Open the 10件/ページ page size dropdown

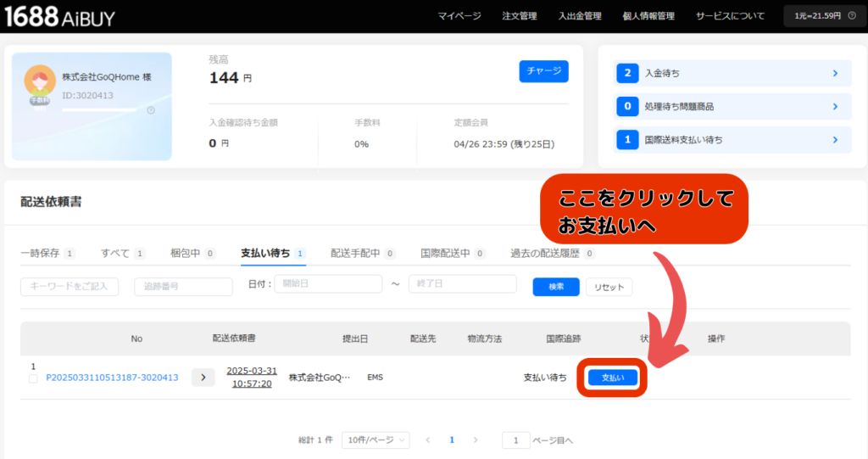[376, 440]
